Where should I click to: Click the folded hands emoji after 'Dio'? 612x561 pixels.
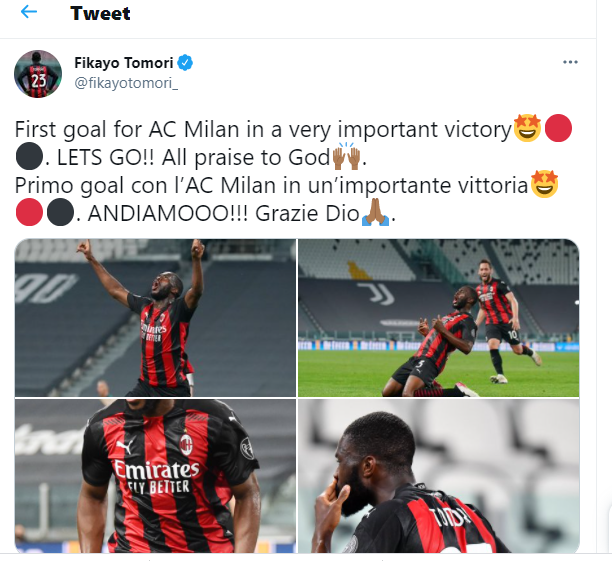coord(375,212)
